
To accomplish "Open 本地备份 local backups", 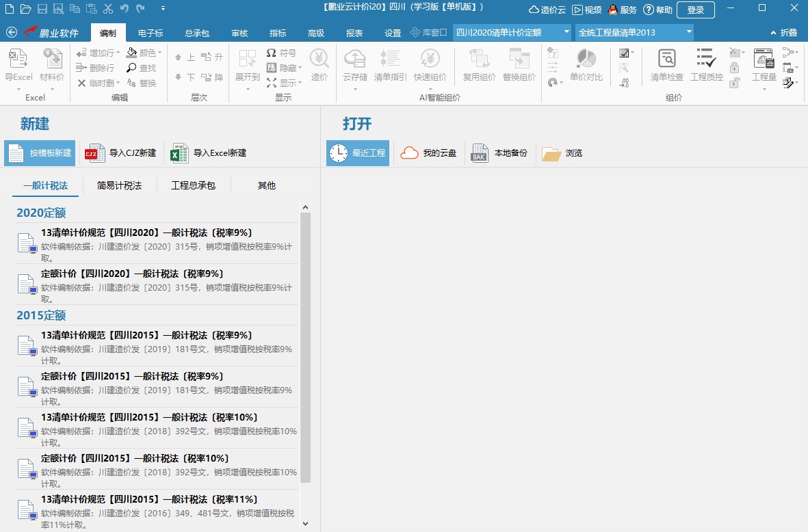I will tap(499, 153).
